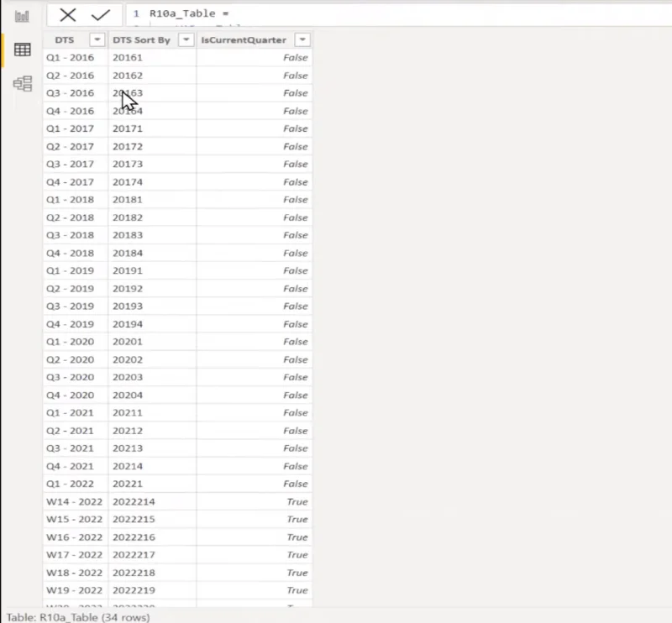Click the Q4 - 2018 cell
Screen dimensions: 672x623
pos(76,254)
